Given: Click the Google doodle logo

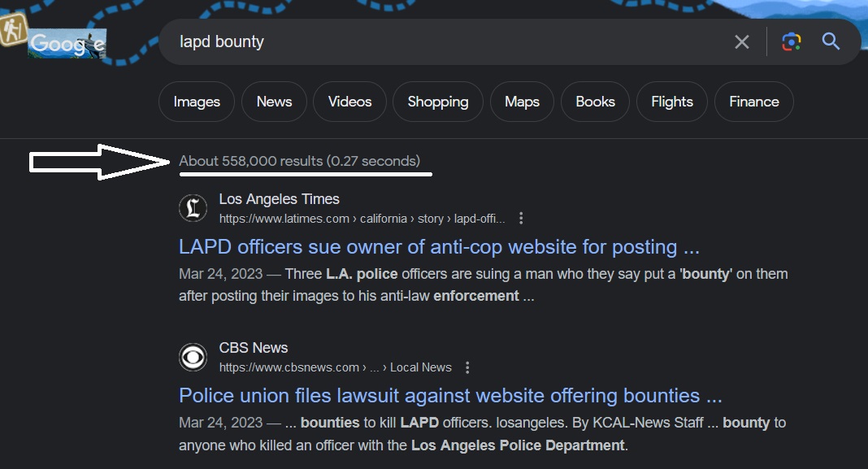Looking at the screenshot, I should coord(67,43).
